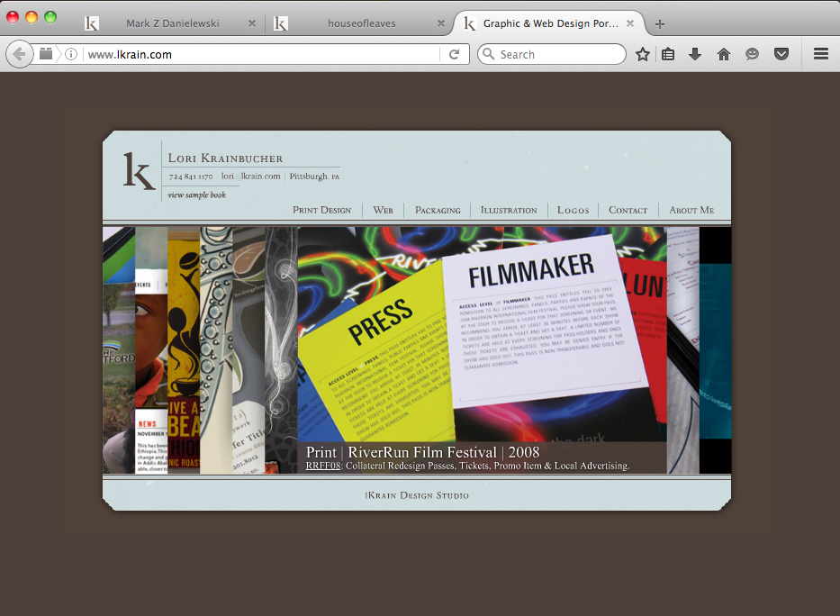Viewport: 840px width, 616px height.
Task: Open the Pocket icon in toolbar
Action: click(x=781, y=54)
